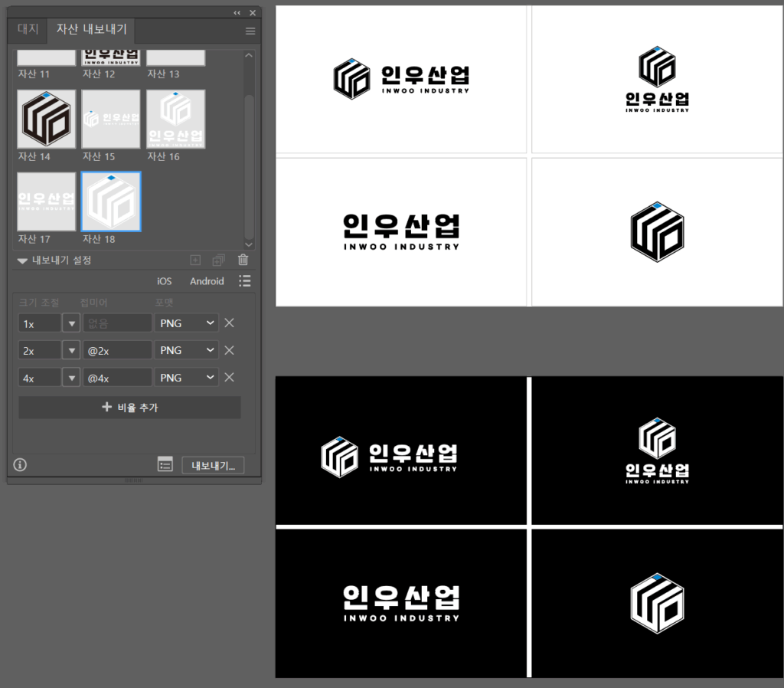Select asset thumbnail 자산 16
The height and width of the screenshot is (688, 784).
click(x=175, y=119)
